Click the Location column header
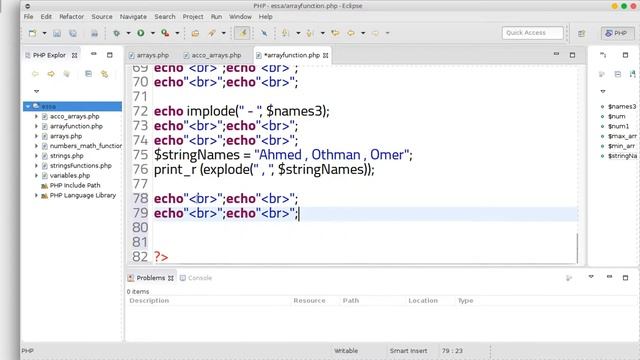The image size is (640, 360). (x=423, y=301)
